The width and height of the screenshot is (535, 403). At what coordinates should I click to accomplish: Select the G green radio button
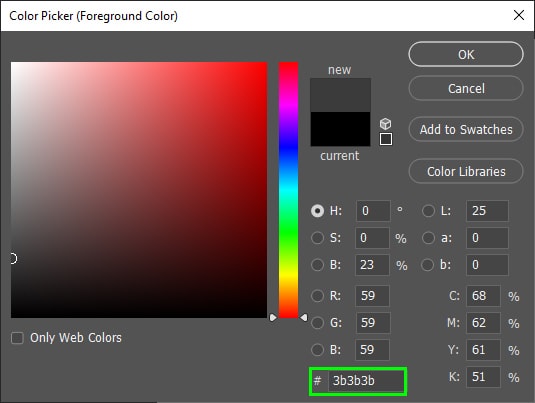tap(317, 322)
